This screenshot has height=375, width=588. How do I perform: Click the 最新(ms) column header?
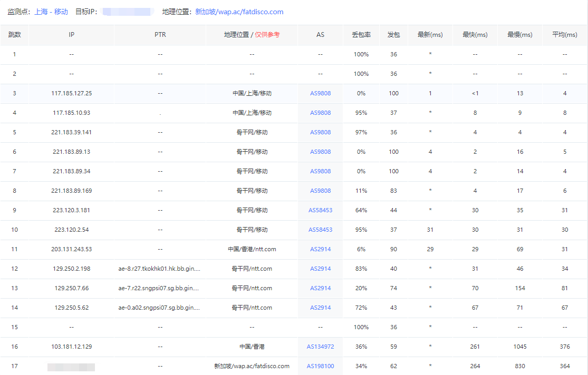point(430,34)
